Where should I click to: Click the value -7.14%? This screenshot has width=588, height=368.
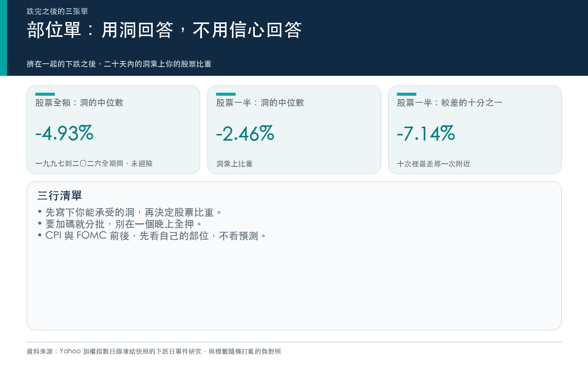[x=426, y=133]
